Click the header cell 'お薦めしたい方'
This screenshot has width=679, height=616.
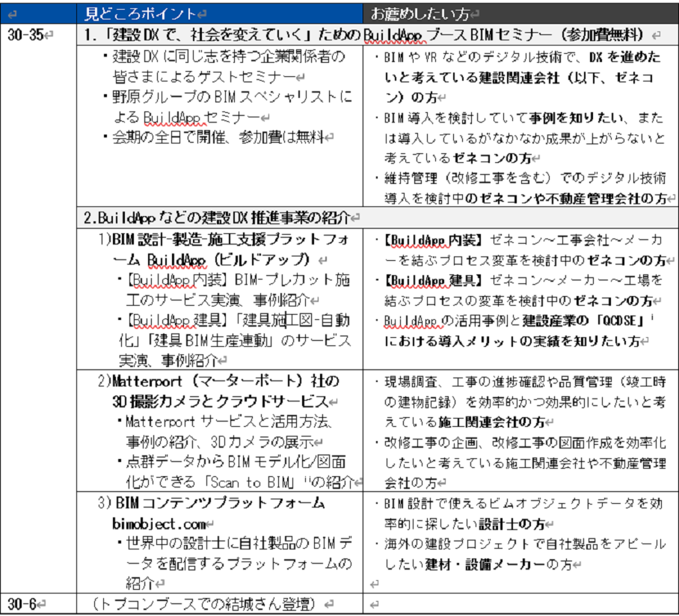coord(520,13)
